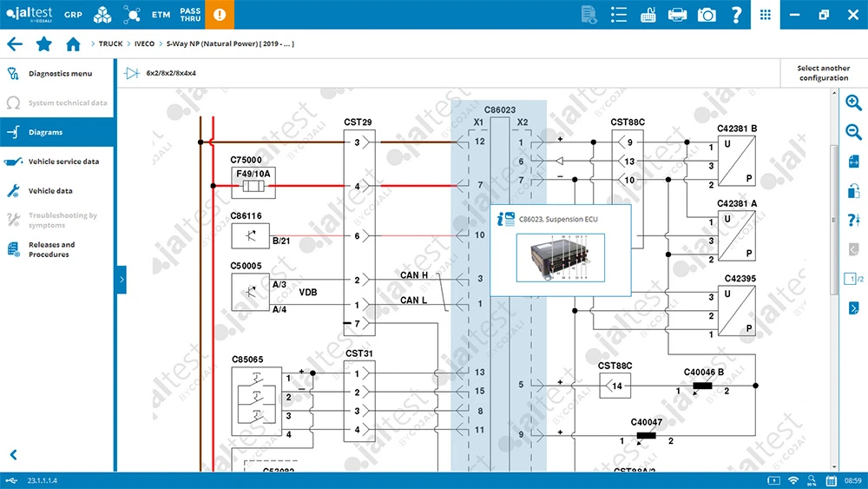
Task: Open the ETM module
Action: 161,15
